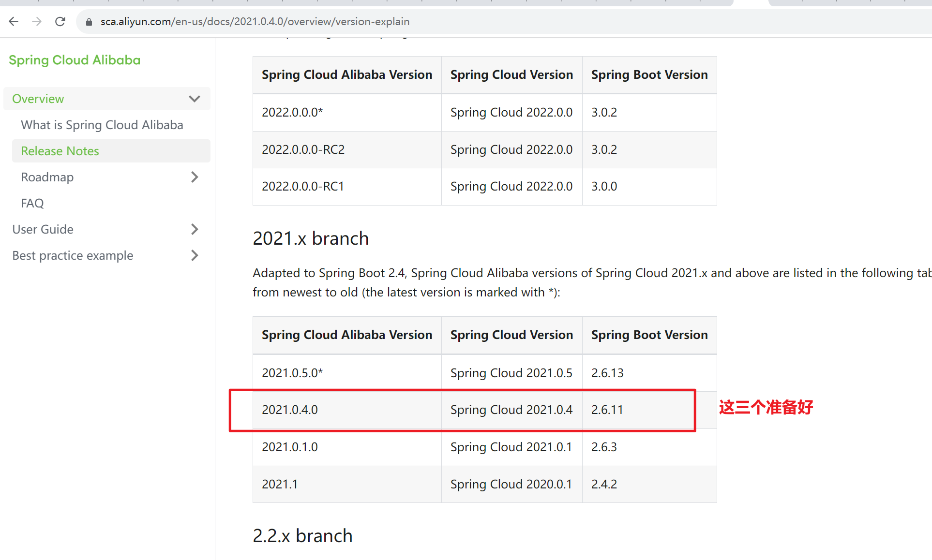The width and height of the screenshot is (932, 560).
Task: Expand the Best practice example section
Action: (x=195, y=255)
